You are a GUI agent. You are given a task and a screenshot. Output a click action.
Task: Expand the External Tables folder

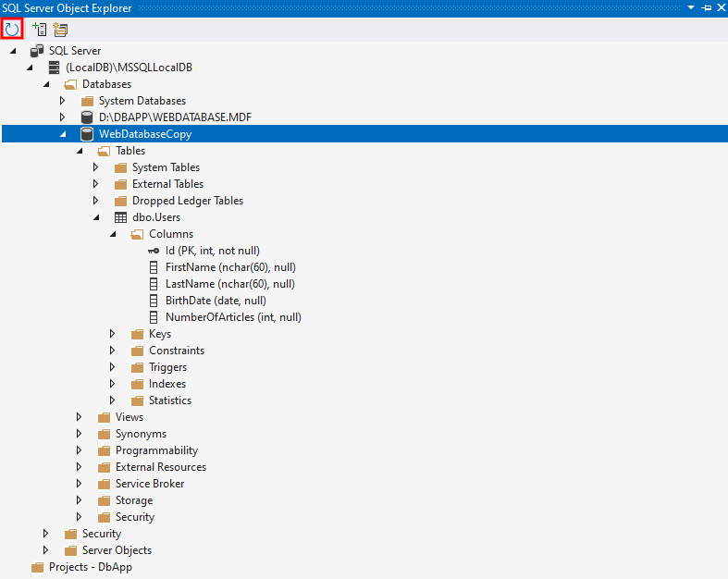click(x=95, y=184)
